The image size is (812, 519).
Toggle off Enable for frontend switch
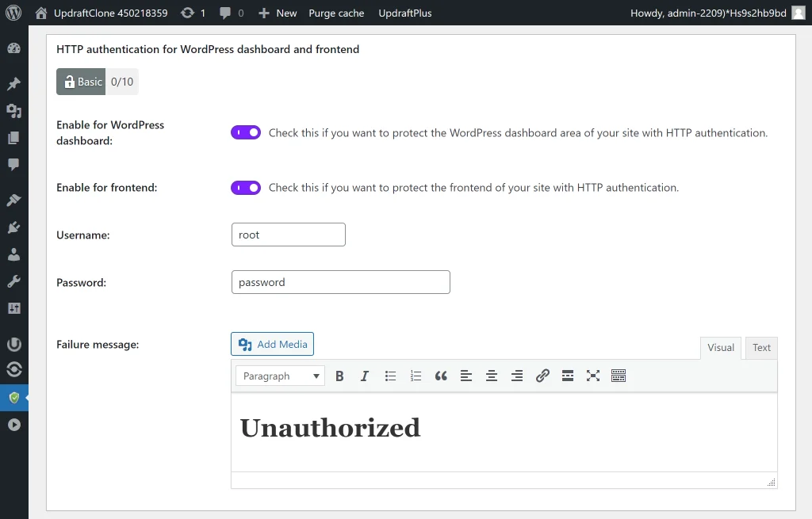pyautogui.click(x=246, y=188)
